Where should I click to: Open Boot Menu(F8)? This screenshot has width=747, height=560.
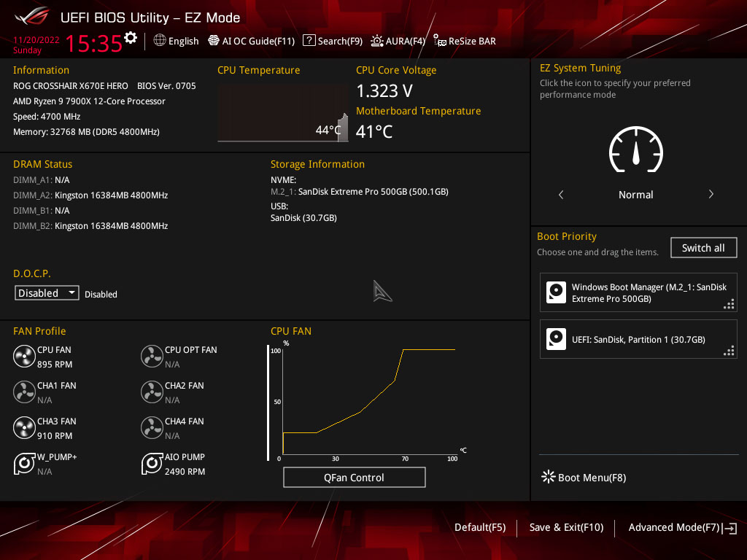coord(584,478)
